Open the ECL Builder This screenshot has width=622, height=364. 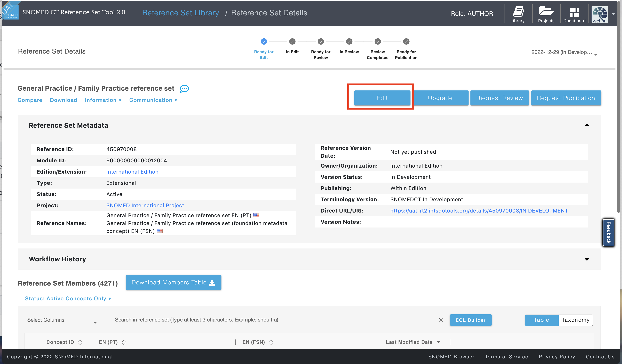coord(471,320)
